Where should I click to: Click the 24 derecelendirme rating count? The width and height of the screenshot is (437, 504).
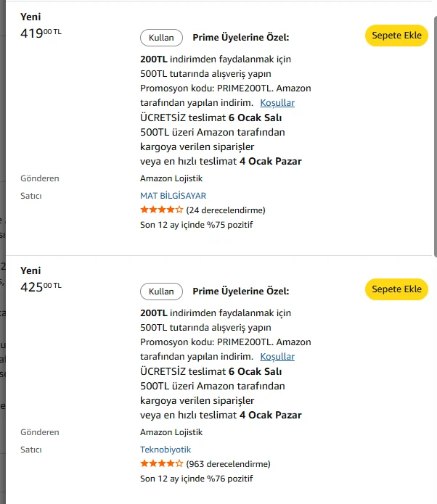[x=226, y=210]
